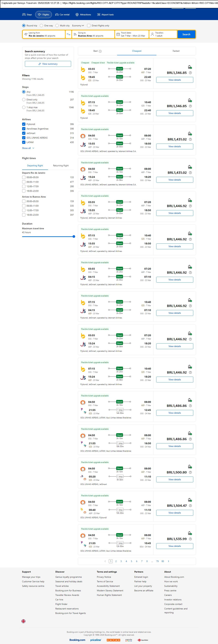This screenshot has height=644, width=218.
Task: Switch to the Fastest tab
Action: [176, 51]
